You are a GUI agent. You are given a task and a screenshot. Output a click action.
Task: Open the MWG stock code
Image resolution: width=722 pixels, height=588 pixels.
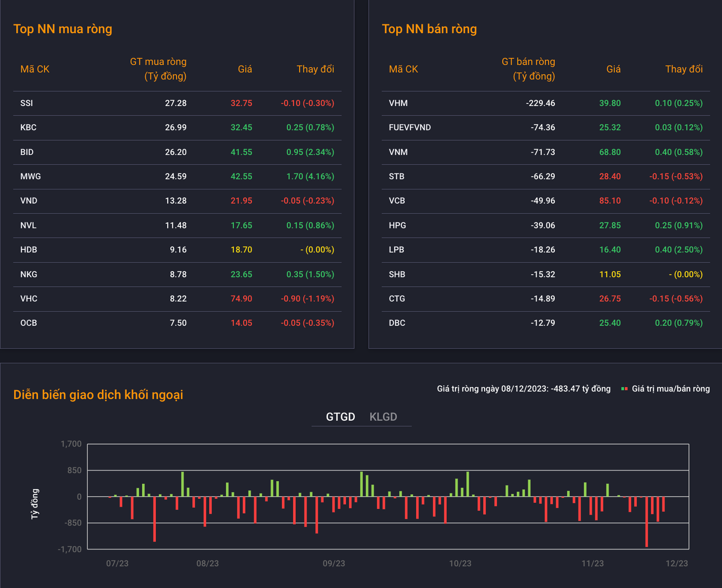coord(31,177)
